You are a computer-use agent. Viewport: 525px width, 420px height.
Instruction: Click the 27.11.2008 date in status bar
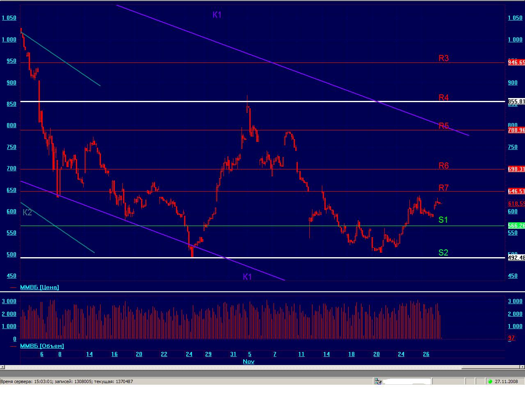point(507,381)
